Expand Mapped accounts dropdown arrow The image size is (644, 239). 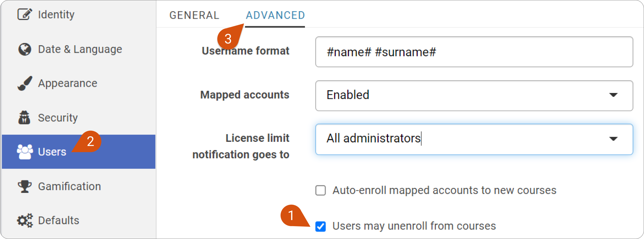tap(613, 95)
